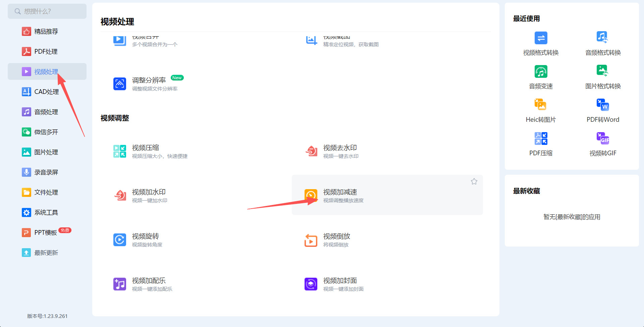This screenshot has width=644, height=327.
Task: Open the 视频加减速 speed tool icon
Action: click(x=311, y=196)
